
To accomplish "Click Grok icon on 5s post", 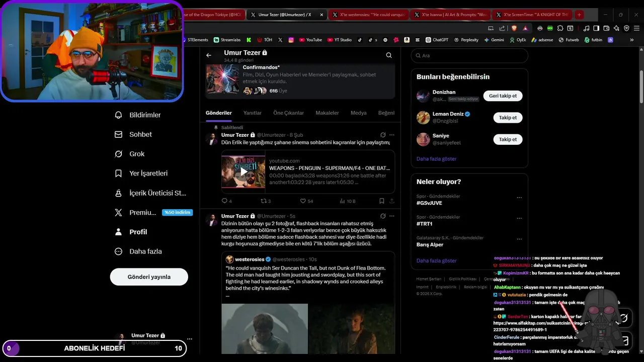I will (383, 216).
